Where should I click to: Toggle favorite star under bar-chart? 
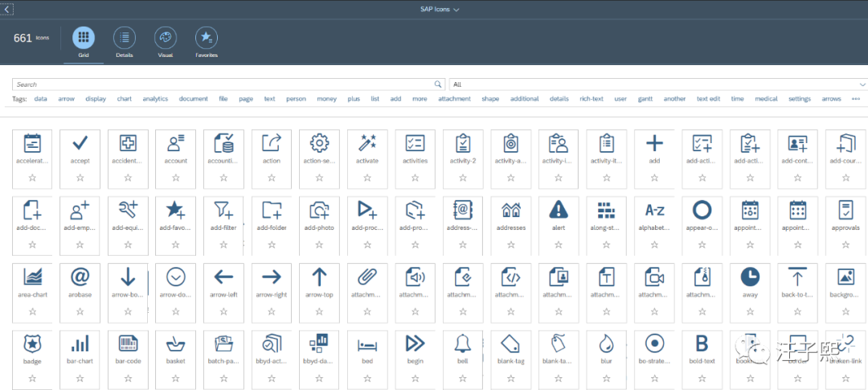(x=80, y=378)
